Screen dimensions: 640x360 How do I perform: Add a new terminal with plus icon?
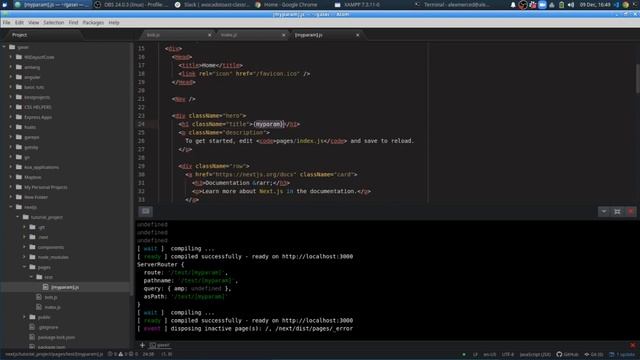142,345
